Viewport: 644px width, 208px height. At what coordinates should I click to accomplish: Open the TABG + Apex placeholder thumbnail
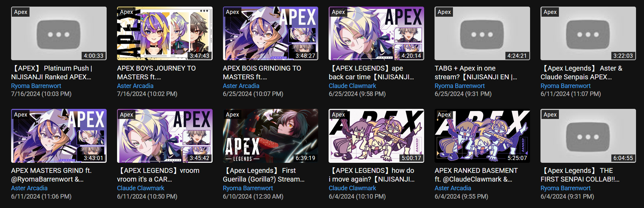pos(482,33)
